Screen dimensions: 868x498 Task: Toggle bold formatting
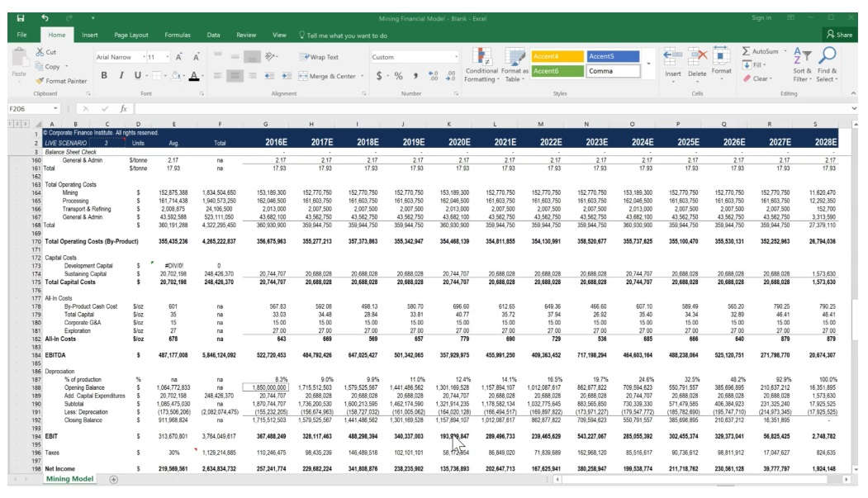(104, 76)
